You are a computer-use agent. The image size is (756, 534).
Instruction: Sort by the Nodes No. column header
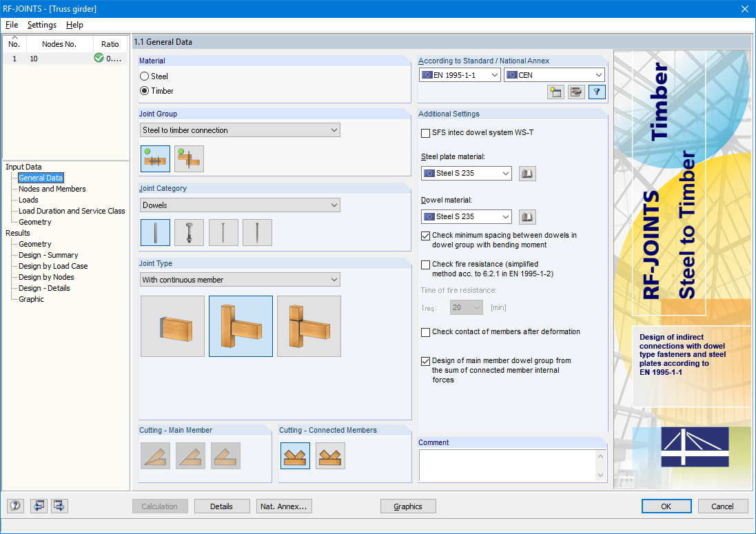coord(59,44)
